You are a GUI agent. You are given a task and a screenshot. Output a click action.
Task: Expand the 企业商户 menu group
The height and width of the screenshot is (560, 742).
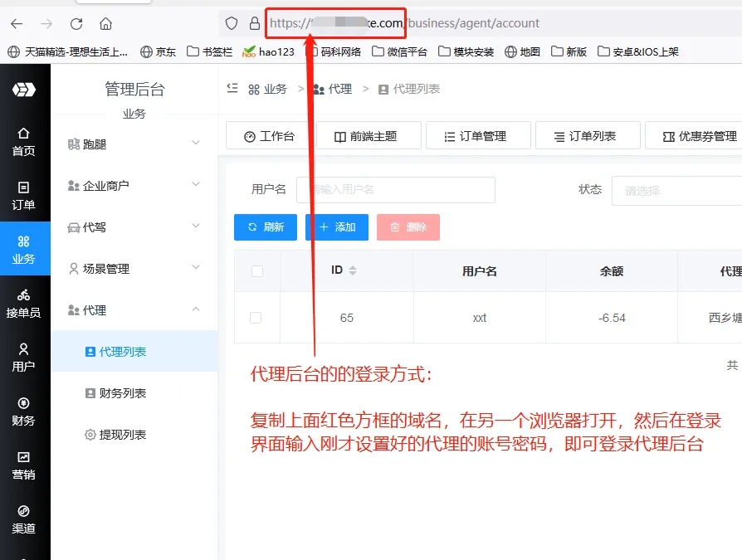134,186
